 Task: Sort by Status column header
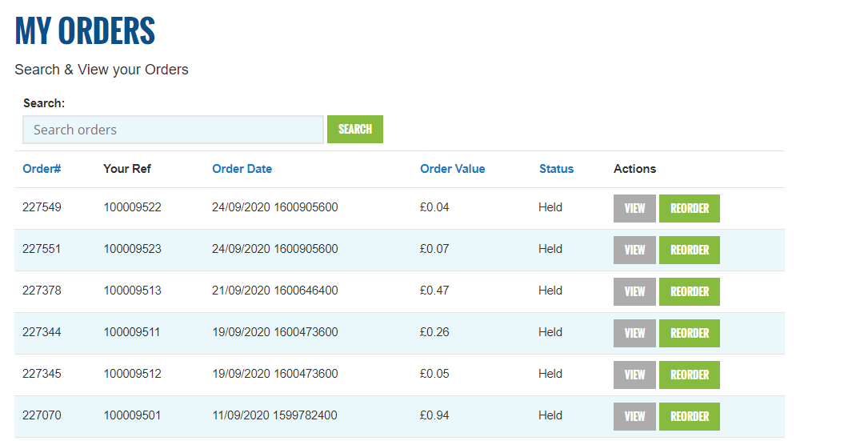click(556, 169)
